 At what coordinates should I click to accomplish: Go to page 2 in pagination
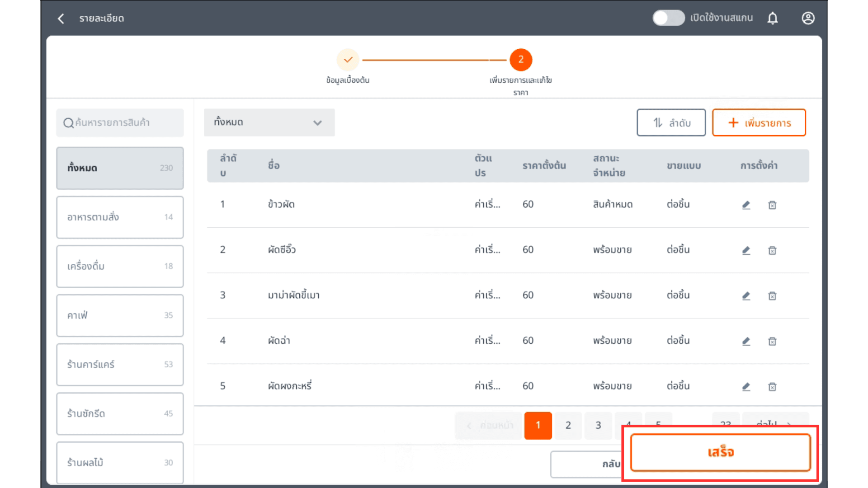click(568, 425)
